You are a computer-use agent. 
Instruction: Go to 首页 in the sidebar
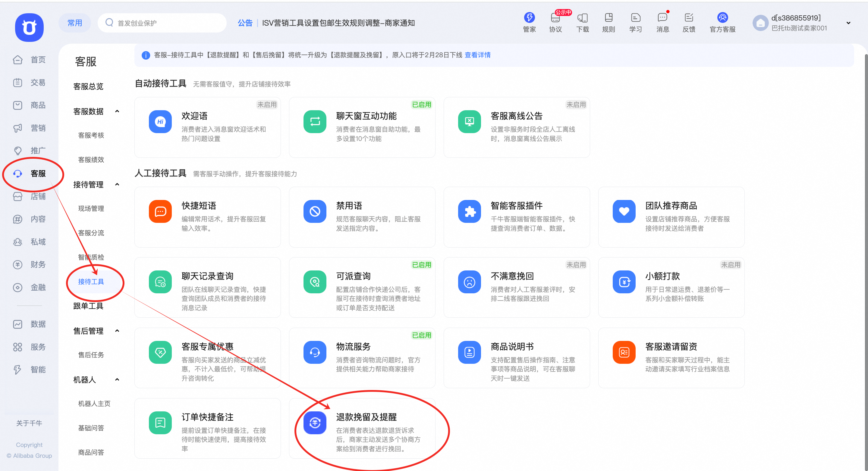click(x=29, y=60)
